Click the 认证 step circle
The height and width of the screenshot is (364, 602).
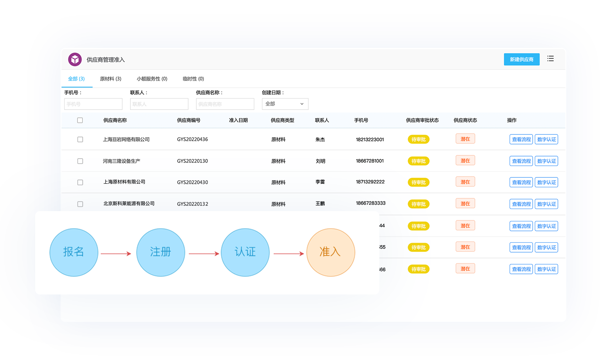[x=245, y=252]
